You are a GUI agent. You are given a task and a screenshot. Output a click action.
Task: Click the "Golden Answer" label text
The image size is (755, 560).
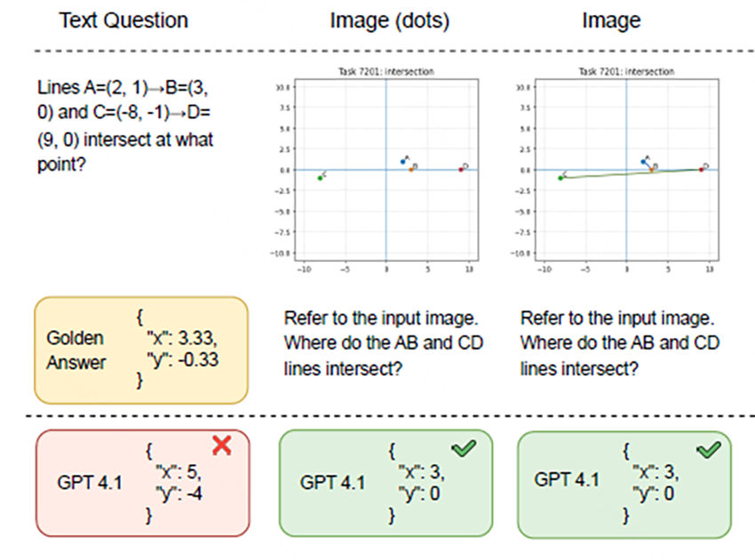point(76,350)
